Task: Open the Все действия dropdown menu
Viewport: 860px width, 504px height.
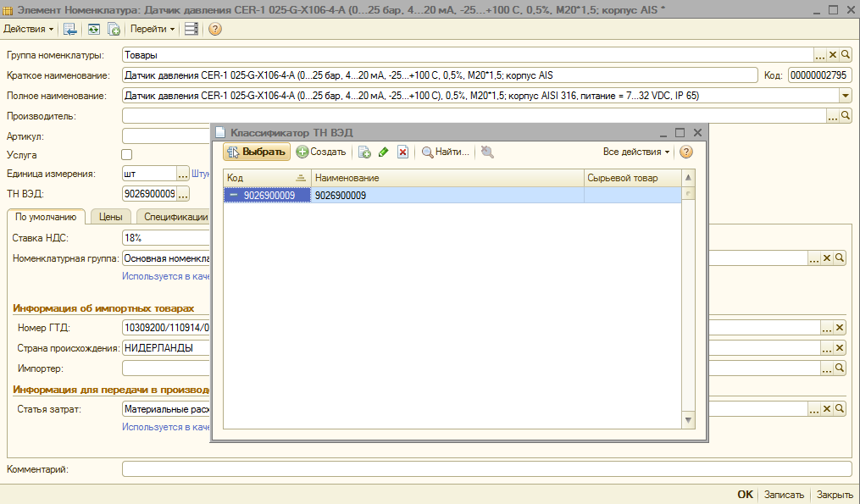Action: click(635, 152)
